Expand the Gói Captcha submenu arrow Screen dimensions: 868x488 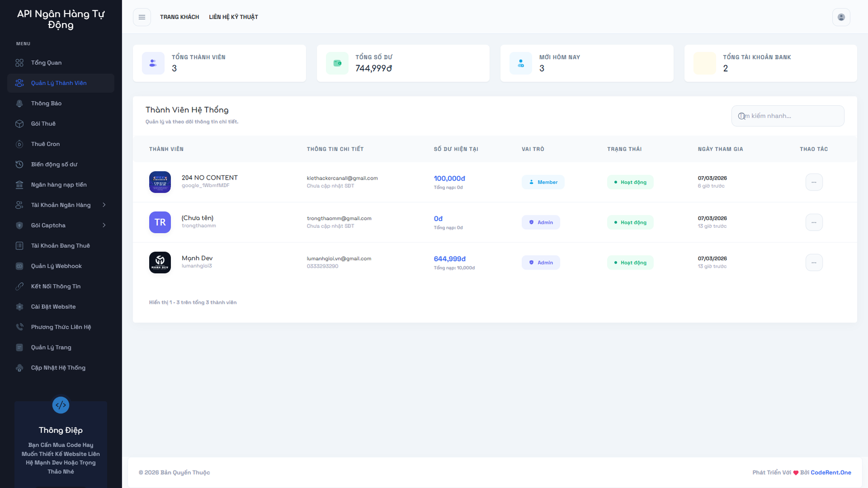tap(104, 226)
